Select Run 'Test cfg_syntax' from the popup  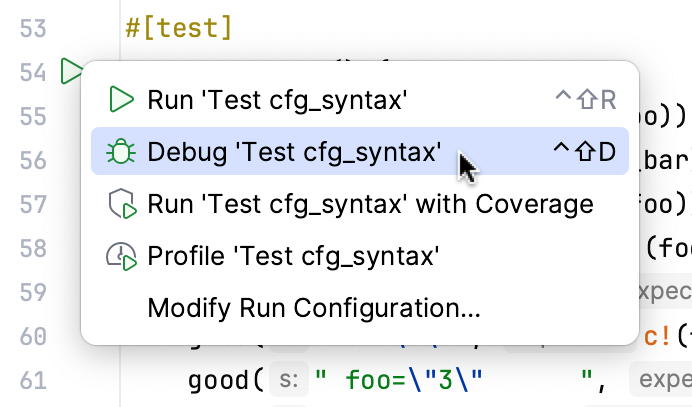click(x=277, y=100)
